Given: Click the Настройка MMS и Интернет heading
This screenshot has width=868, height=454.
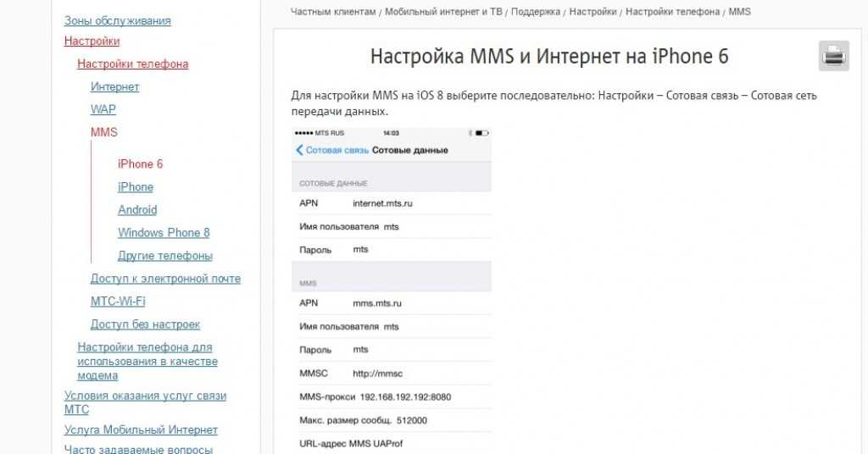Looking at the screenshot, I should [x=549, y=57].
